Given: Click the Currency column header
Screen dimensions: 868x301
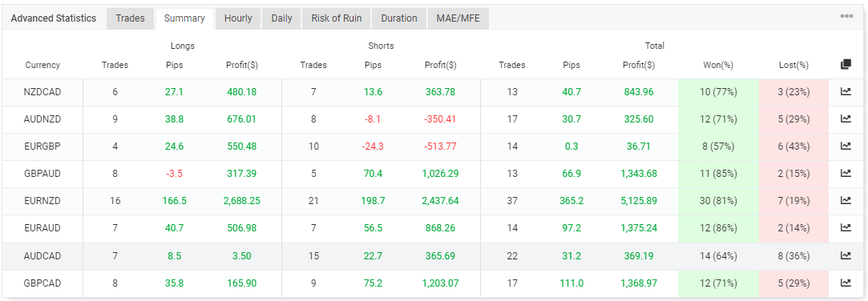Looking at the screenshot, I should click(x=42, y=66).
